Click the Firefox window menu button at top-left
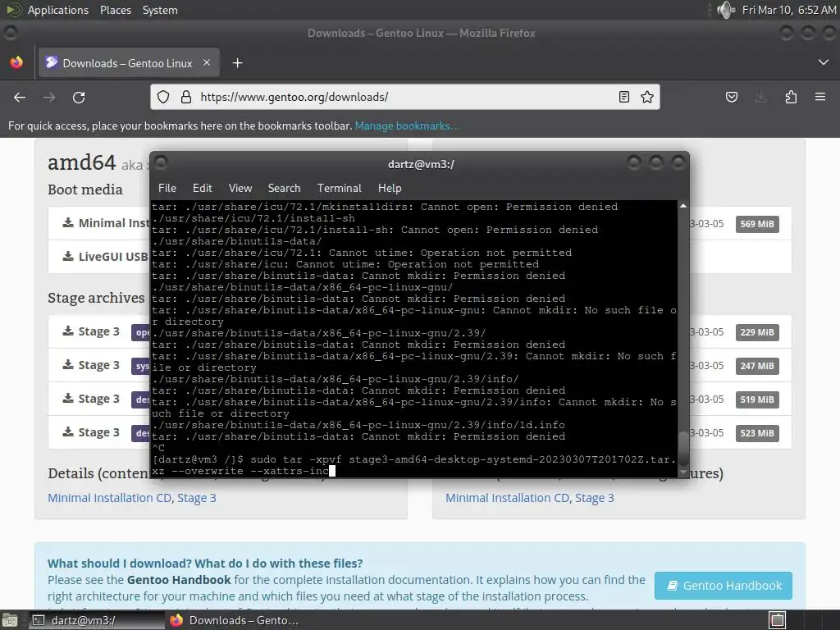The image size is (840, 630). pos(10,33)
